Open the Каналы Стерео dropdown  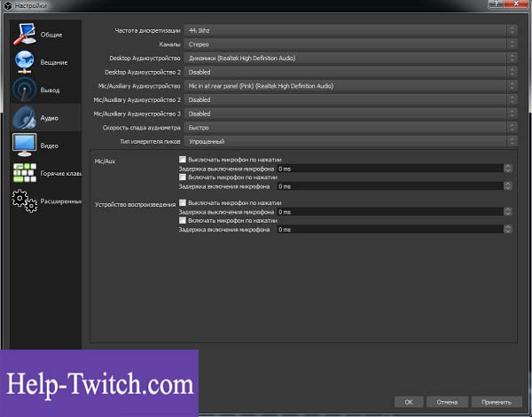(x=351, y=44)
